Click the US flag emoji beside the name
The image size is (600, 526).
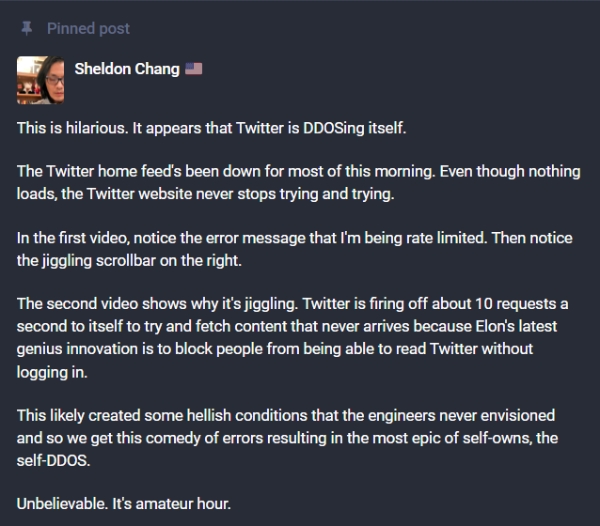click(x=194, y=69)
